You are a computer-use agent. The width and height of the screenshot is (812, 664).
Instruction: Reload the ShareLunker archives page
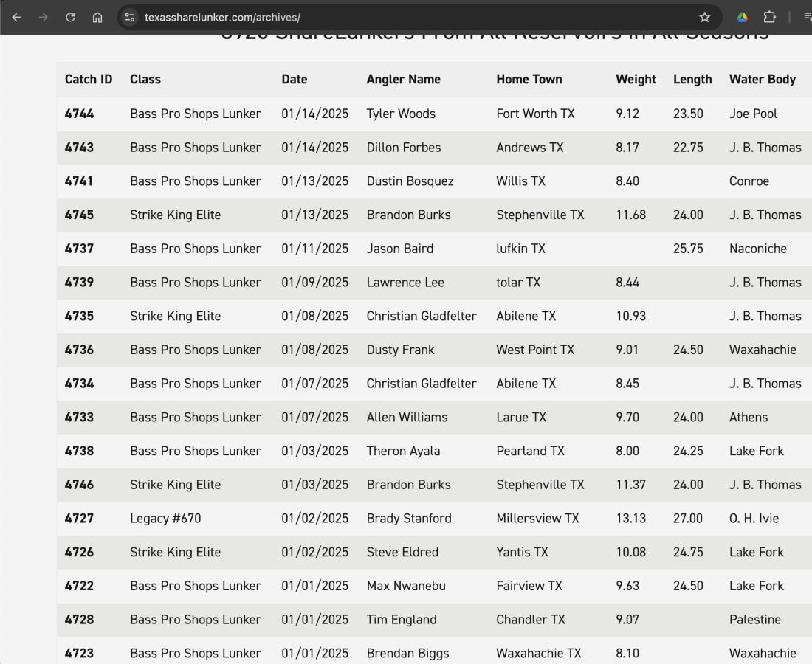(70, 17)
